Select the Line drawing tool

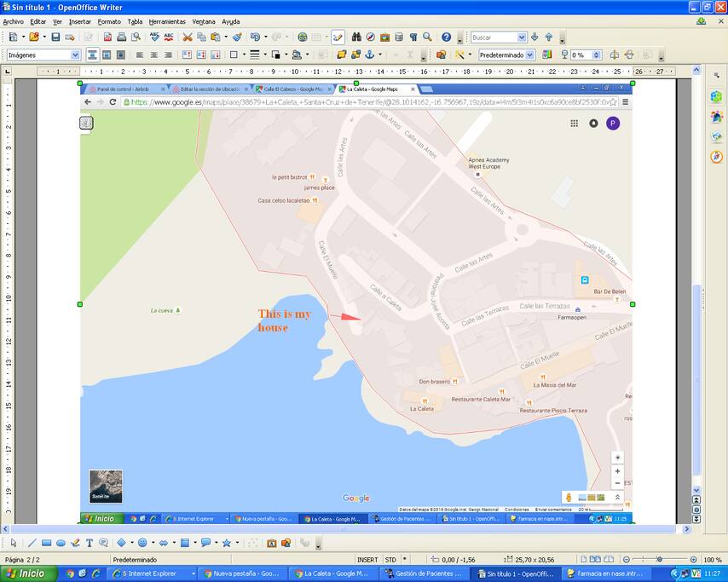(x=32, y=543)
